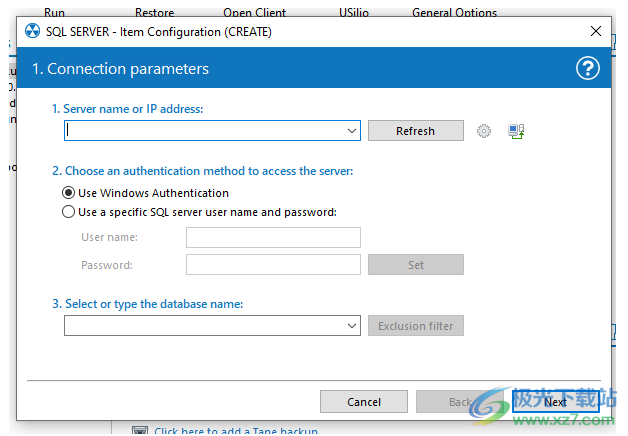Close the SQL Server configuration dialog

[596, 31]
